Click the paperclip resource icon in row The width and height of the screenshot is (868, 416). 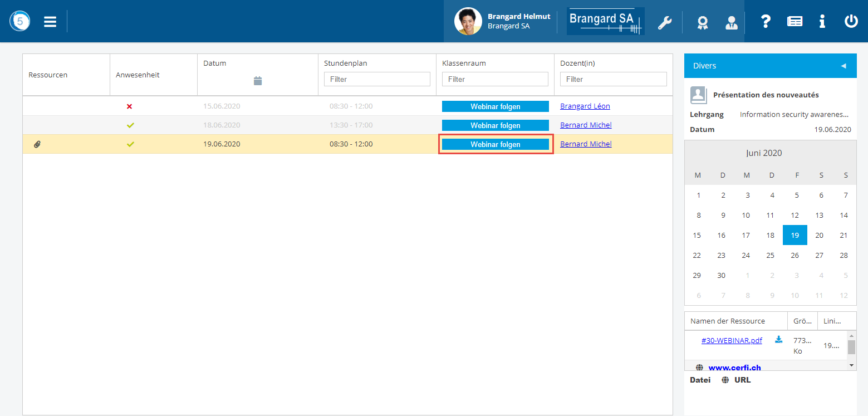pos(37,144)
